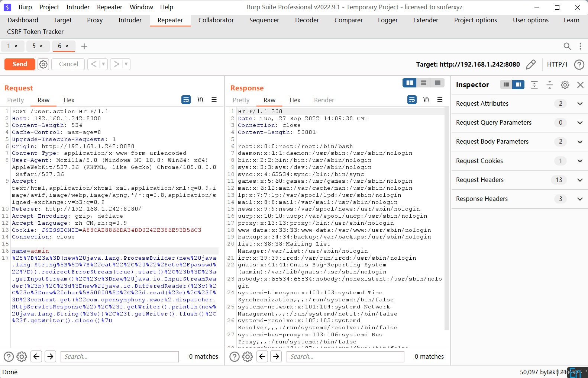Set Inspector to right-docked layout
The height and width of the screenshot is (378, 588).
518,84
